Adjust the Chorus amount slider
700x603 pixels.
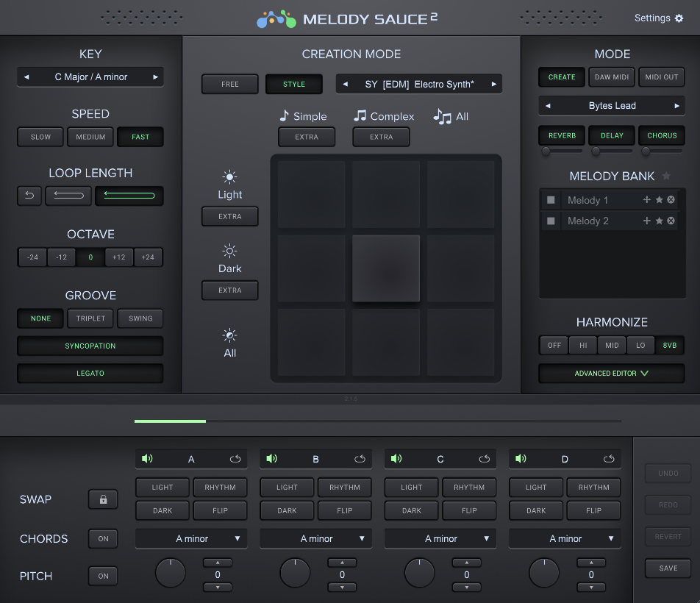click(662, 151)
